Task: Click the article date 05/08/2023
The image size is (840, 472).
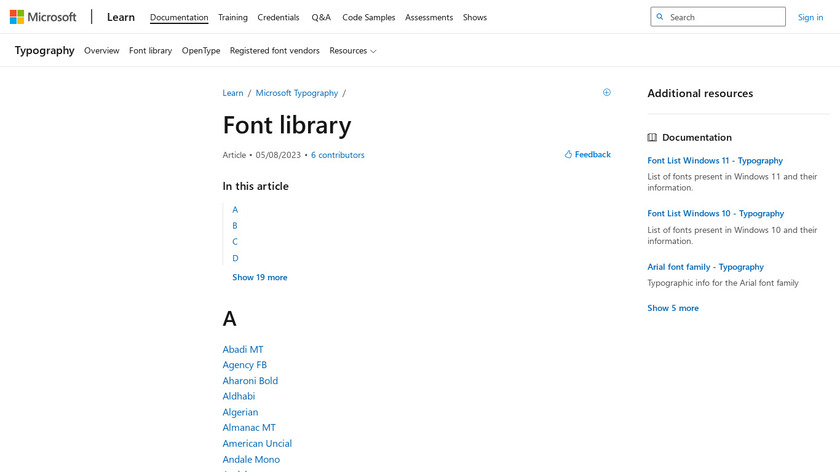Action: pyautogui.click(x=278, y=155)
